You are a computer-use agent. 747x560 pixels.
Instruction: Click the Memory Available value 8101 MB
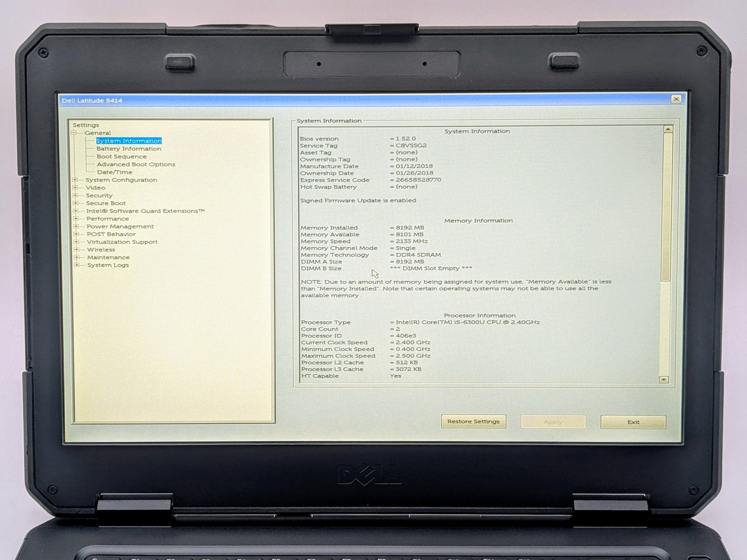tap(410, 235)
